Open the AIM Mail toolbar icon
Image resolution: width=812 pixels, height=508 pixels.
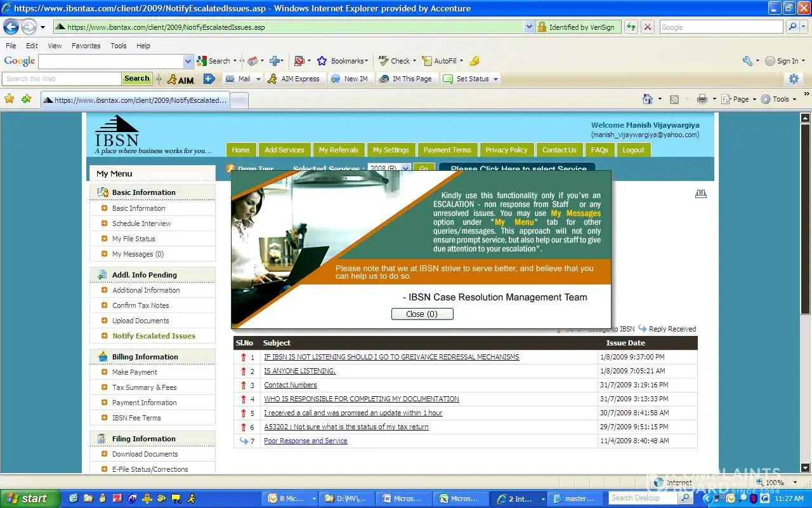coord(230,79)
